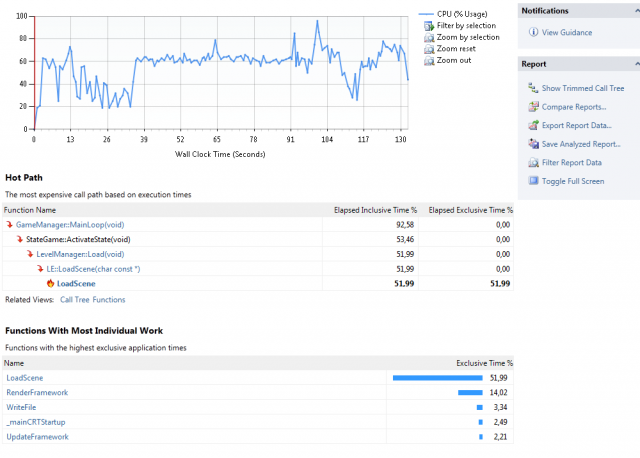Click the Zoom by selection icon
640x458 pixels.
tap(428, 37)
